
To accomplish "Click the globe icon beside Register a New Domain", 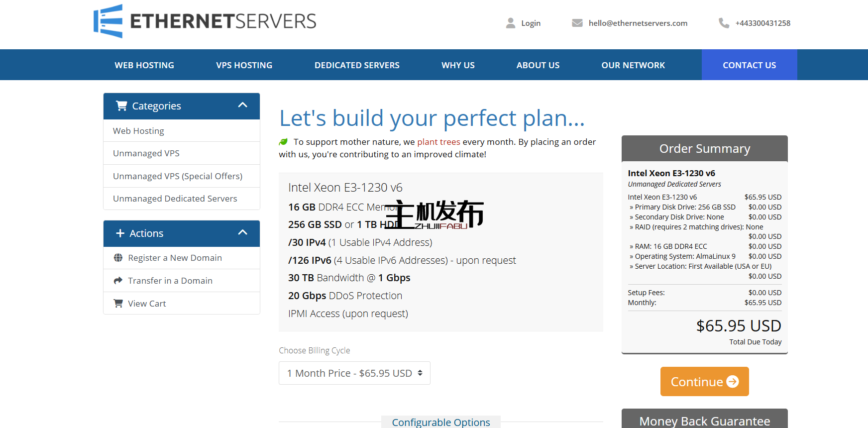I will (118, 258).
